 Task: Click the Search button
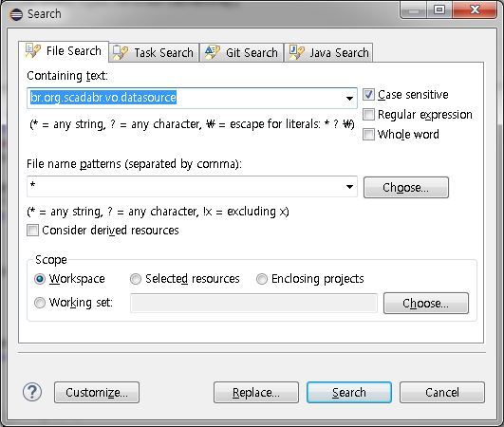point(349,392)
